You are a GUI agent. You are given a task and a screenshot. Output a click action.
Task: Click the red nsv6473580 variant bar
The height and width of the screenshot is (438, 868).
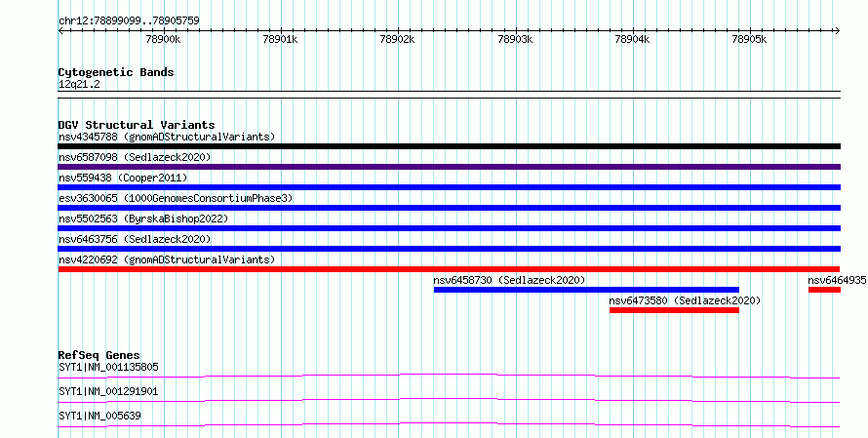pos(674,310)
